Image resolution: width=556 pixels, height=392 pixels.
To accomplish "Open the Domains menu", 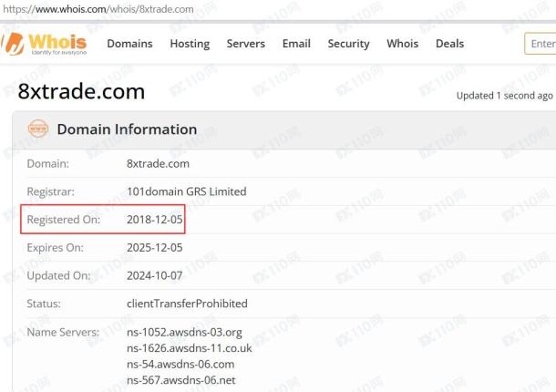I will [129, 44].
